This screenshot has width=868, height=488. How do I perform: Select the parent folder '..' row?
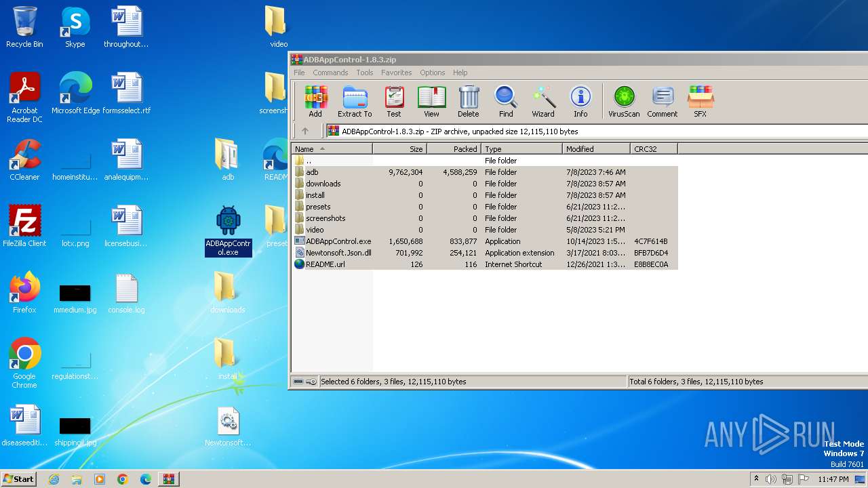coord(485,161)
